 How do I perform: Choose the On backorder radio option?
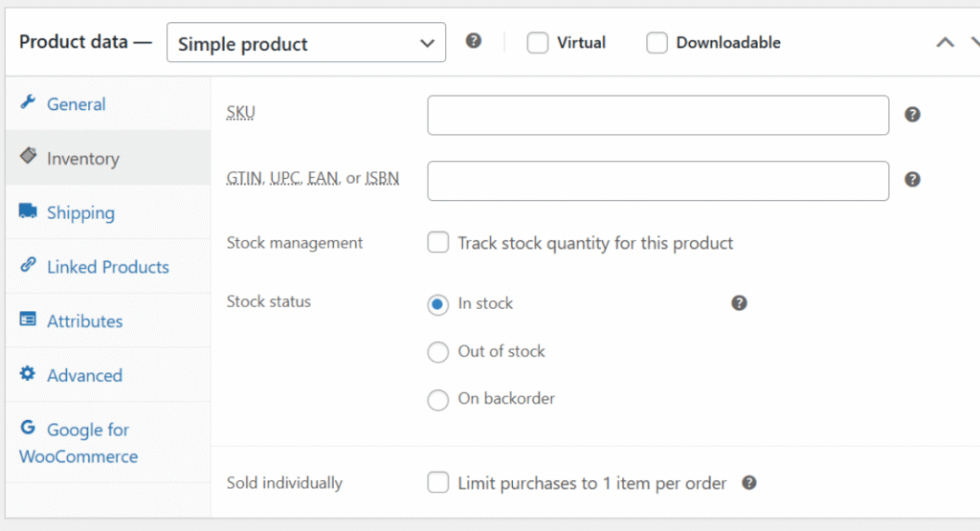438,400
